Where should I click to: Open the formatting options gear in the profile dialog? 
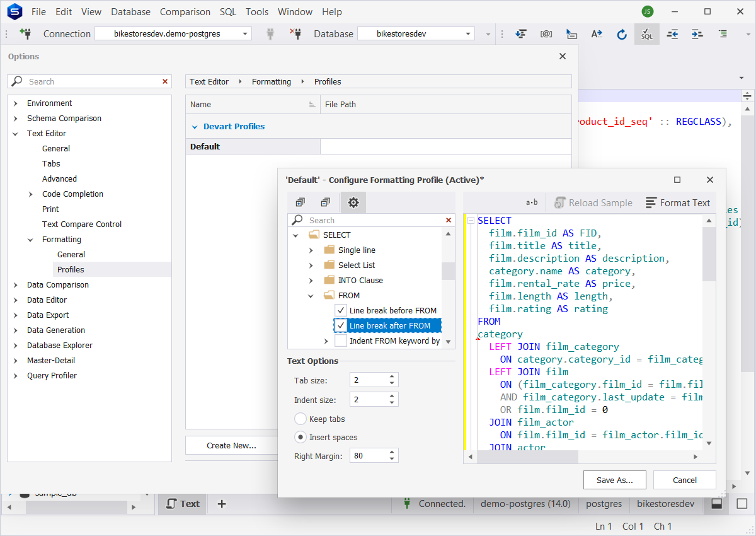pyautogui.click(x=353, y=202)
